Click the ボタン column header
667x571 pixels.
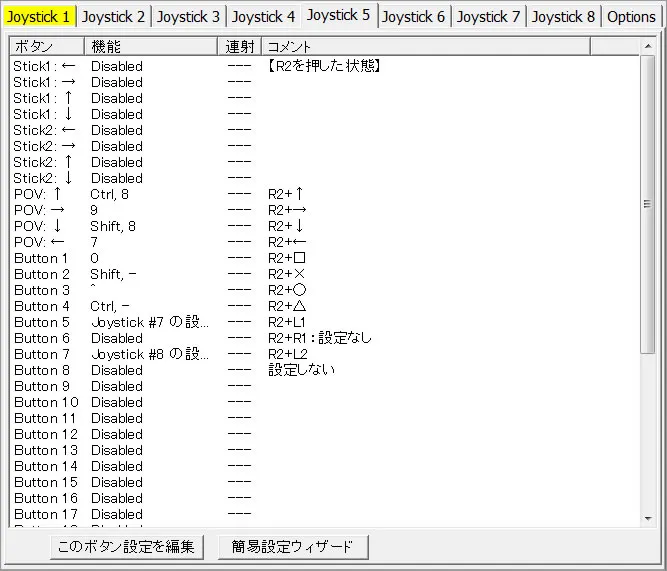point(46,46)
